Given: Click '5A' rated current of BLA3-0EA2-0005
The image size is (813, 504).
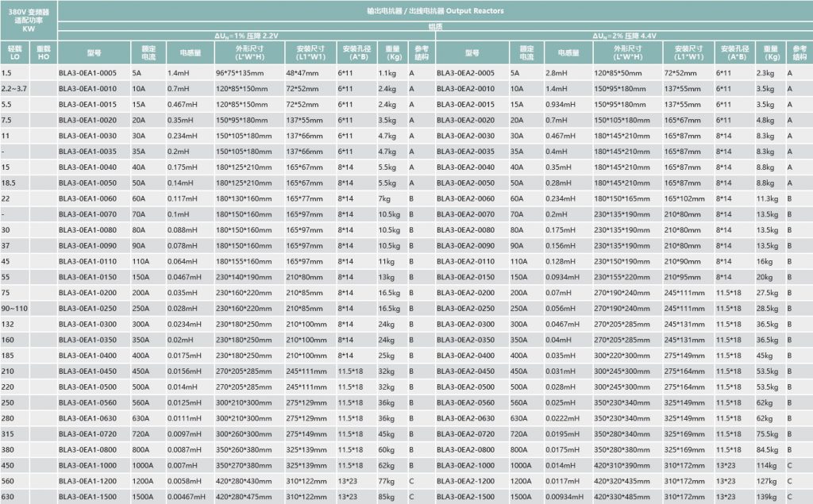Looking at the screenshot, I should (x=514, y=73).
